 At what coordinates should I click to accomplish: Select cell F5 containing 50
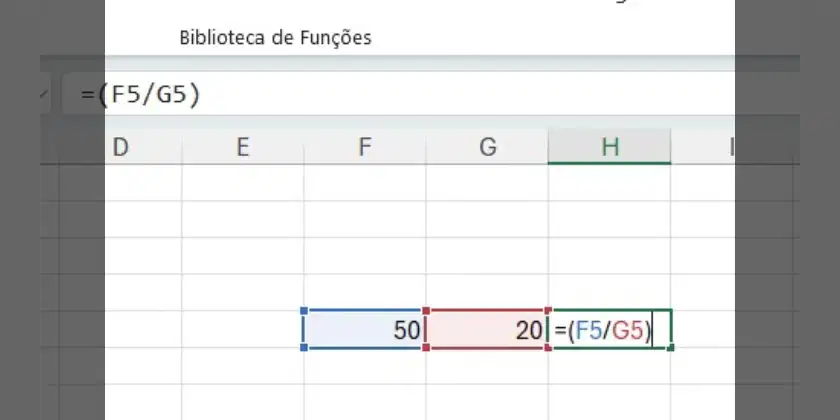(365, 329)
